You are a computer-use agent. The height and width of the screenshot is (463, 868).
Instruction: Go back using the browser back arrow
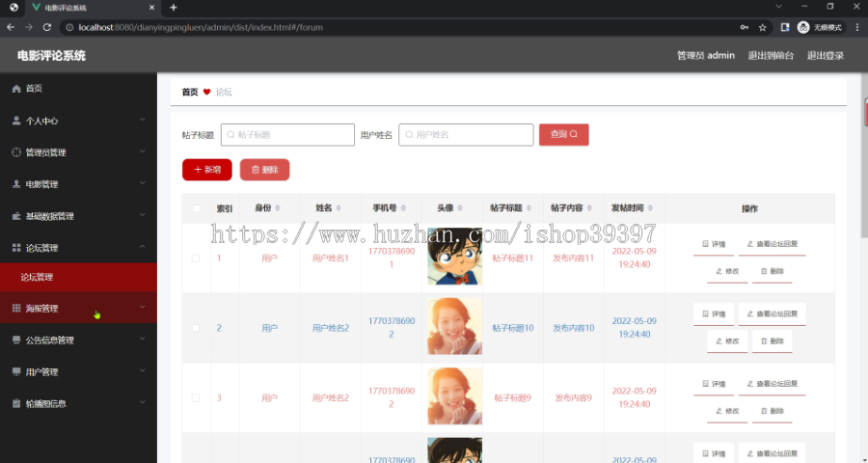(x=11, y=27)
